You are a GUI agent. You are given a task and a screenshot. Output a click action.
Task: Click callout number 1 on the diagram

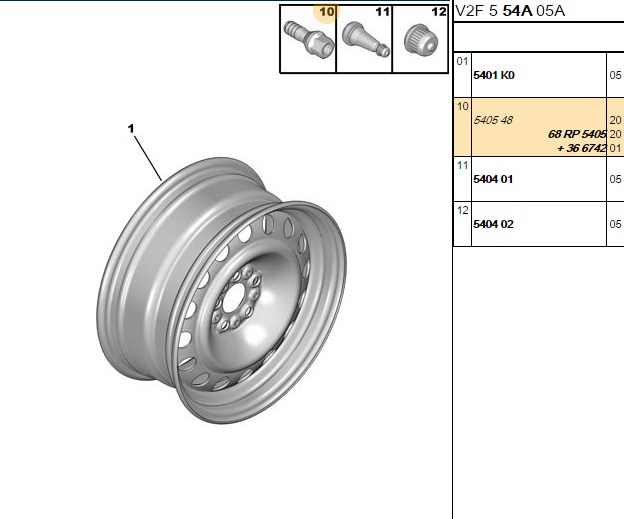pos(131,129)
